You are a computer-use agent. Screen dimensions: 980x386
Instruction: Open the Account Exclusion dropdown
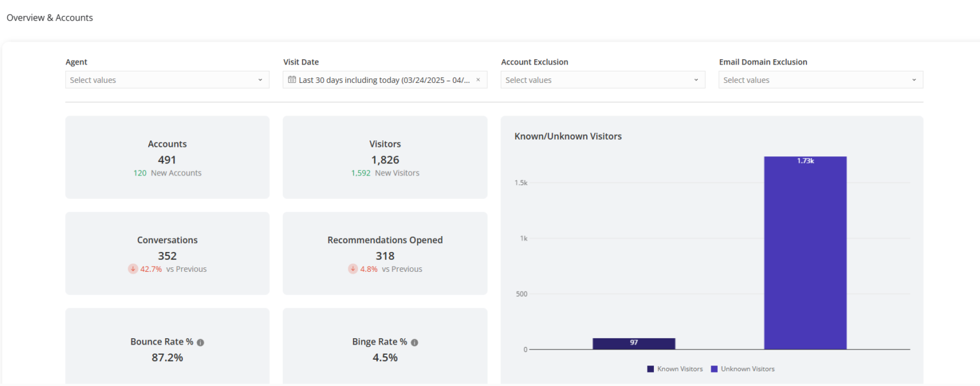602,79
